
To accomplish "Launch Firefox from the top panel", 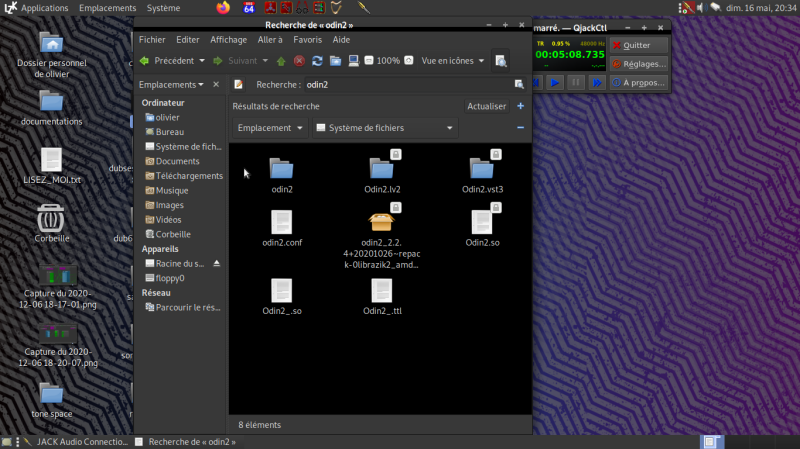I will (223, 8).
